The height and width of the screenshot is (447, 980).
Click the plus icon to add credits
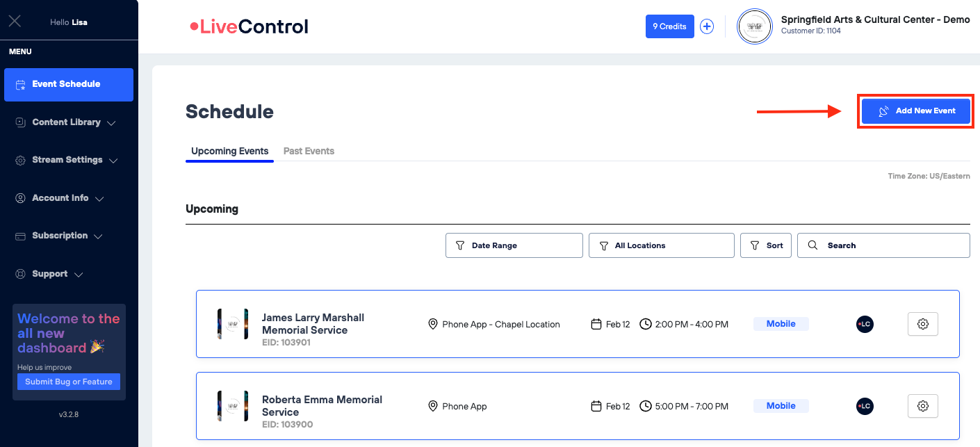tap(707, 26)
